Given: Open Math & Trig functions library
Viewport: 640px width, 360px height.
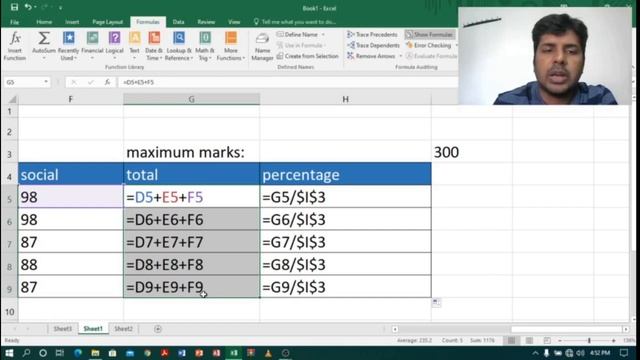Looking at the screenshot, I should click(x=205, y=46).
